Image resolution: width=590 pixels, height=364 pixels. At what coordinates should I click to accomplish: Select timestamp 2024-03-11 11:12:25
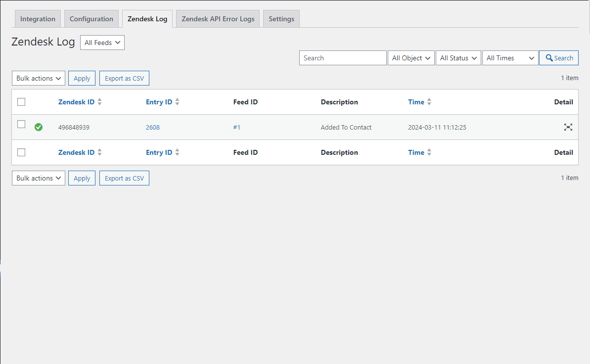click(x=437, y=127)
